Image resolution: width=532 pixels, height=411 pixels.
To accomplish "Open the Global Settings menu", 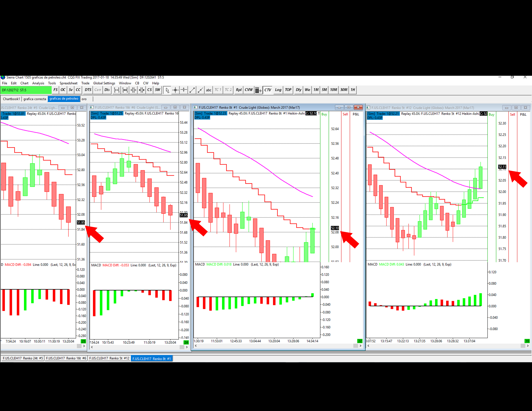I will pyautogui.click(x=104, y=83).
